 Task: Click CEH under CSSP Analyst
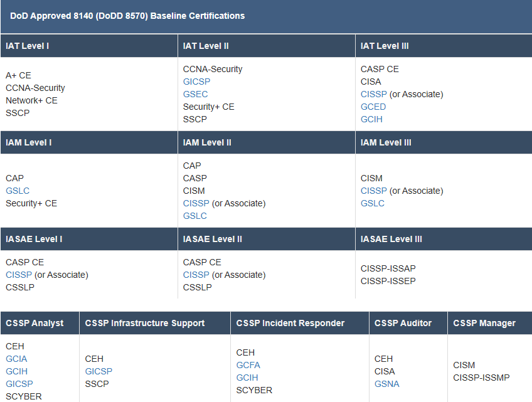[15, 346]
